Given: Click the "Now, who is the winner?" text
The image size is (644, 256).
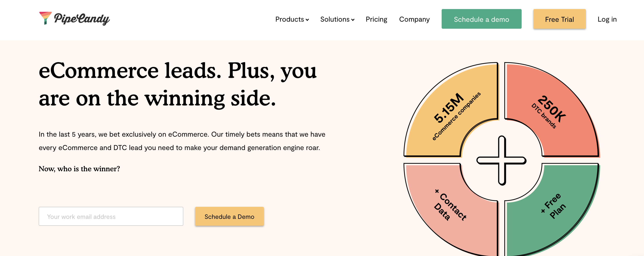Looking at the screenshot, I should pos(79,169).
